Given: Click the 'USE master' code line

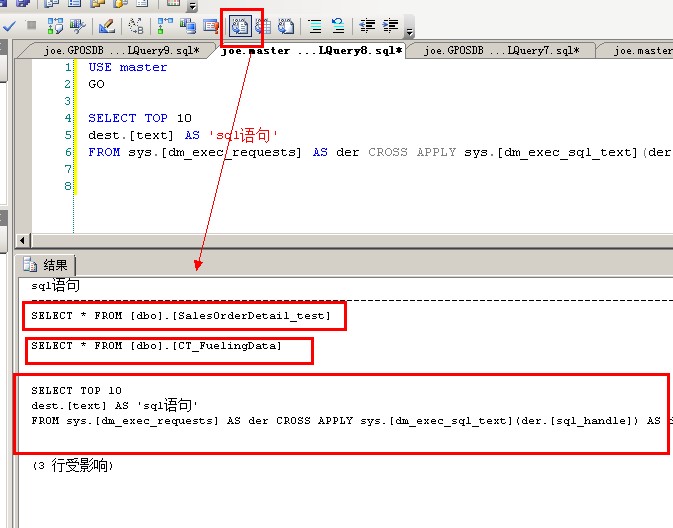Looking at the screenshot, I should click(127, 67).
